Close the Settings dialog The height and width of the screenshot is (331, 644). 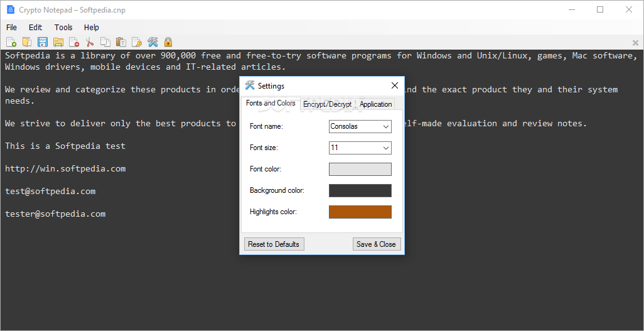tap(395, 85)
